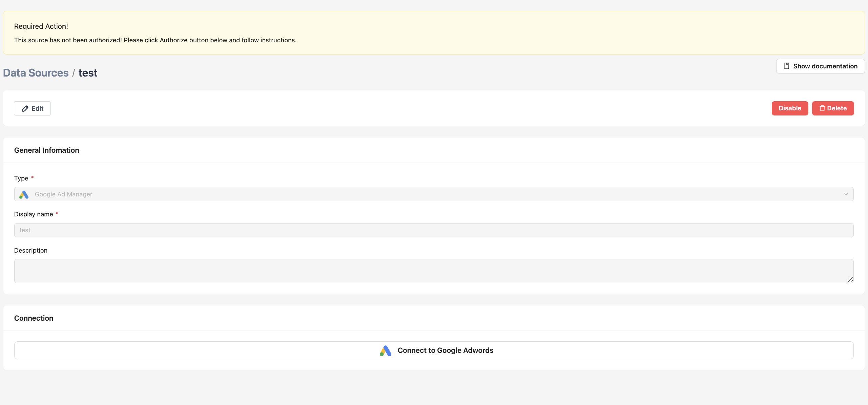This screenshot has height=405, width=868.
Task: Open the Google Ad Manager type selector
Action: pyautogui.click(x=434, y=194)
